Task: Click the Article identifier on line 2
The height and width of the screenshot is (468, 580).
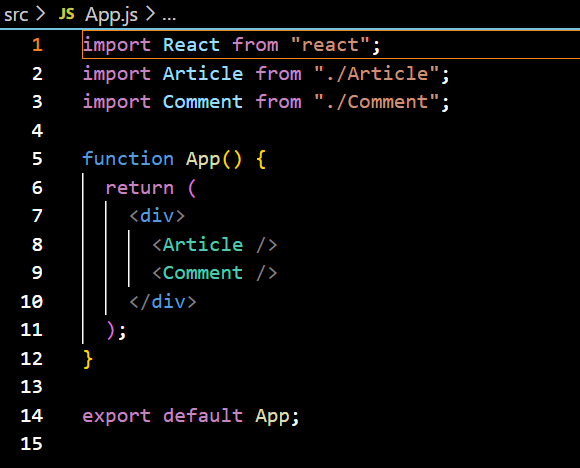Action: click(203, 73)
